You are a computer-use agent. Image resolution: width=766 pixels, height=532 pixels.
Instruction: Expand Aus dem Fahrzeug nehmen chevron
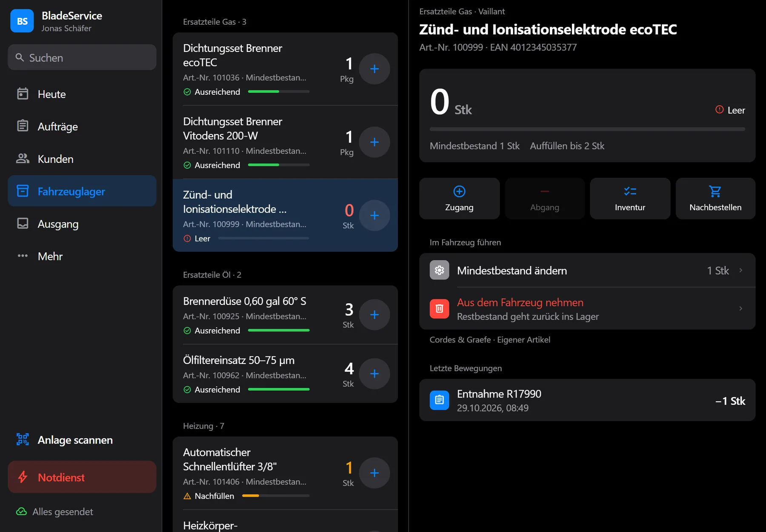click(741, 308)
